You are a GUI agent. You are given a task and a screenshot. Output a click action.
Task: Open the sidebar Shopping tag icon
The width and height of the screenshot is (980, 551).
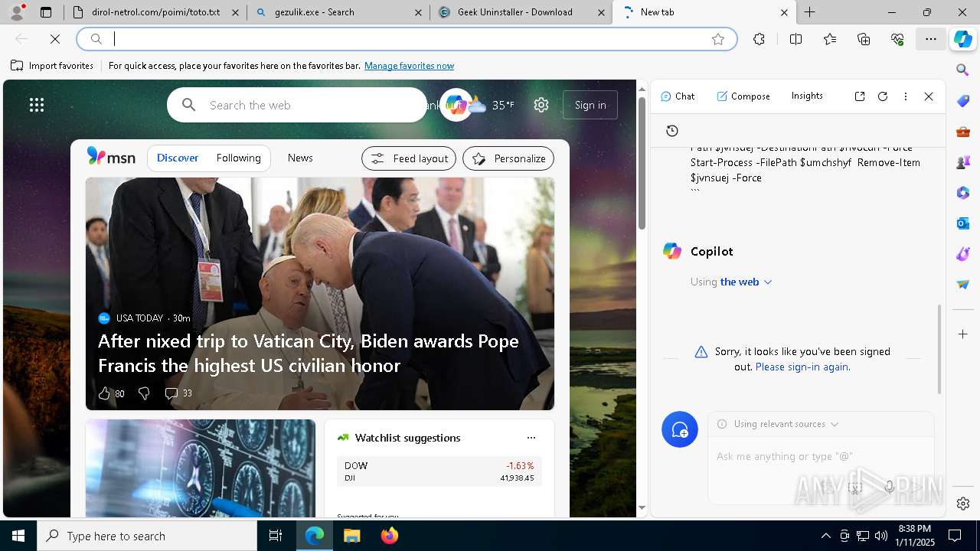point(963,101)
